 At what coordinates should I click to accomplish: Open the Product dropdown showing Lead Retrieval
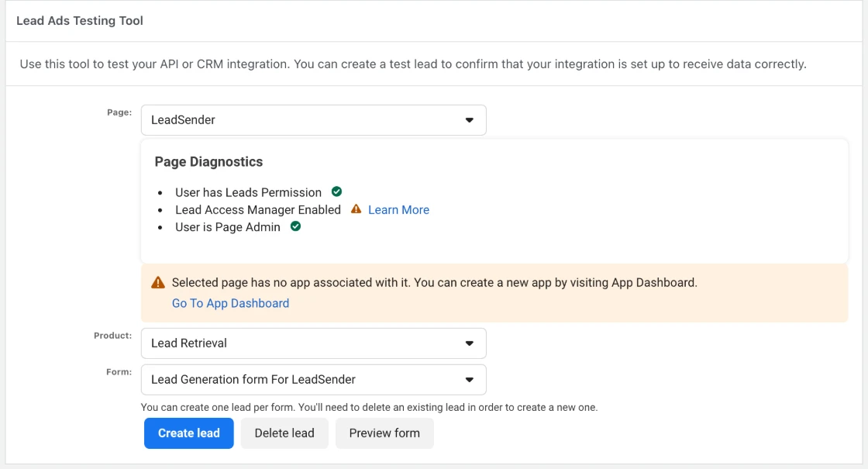[x=313, y=343]
